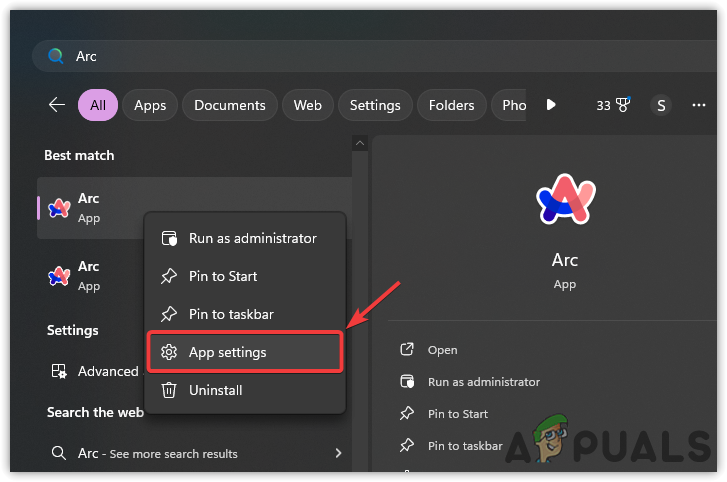
Task: Click the search magnifier icon in the search box
Action: pos(56,56)
